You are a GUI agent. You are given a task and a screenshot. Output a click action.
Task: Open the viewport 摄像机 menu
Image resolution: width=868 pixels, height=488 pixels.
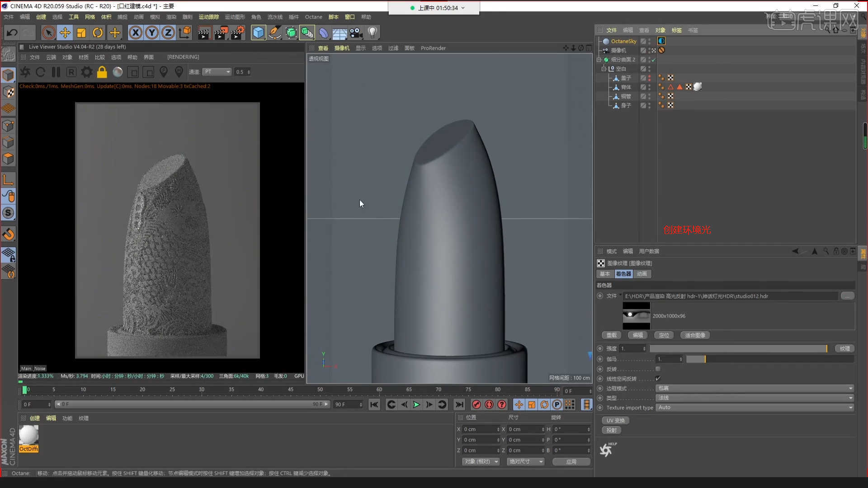342,48
